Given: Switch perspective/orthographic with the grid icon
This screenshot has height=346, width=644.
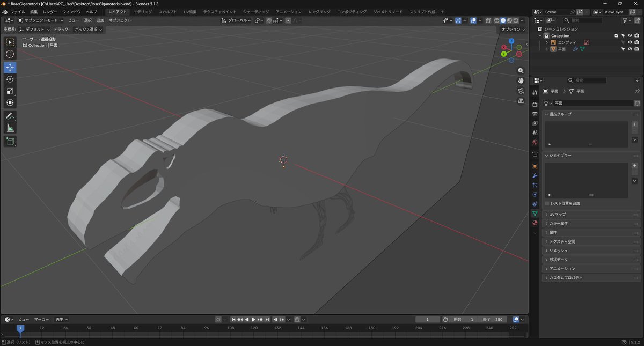Looking at the screenshot, I should tap(521, 101).
